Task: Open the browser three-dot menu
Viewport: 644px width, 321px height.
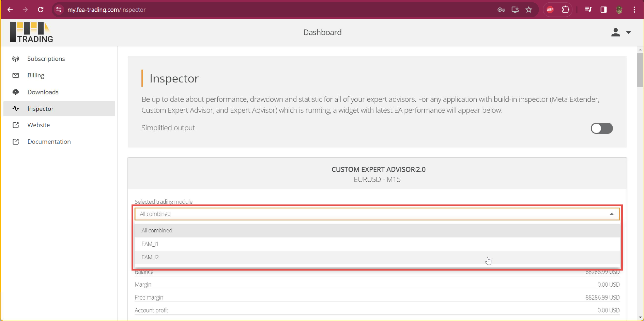Action: tap(634, 10)
